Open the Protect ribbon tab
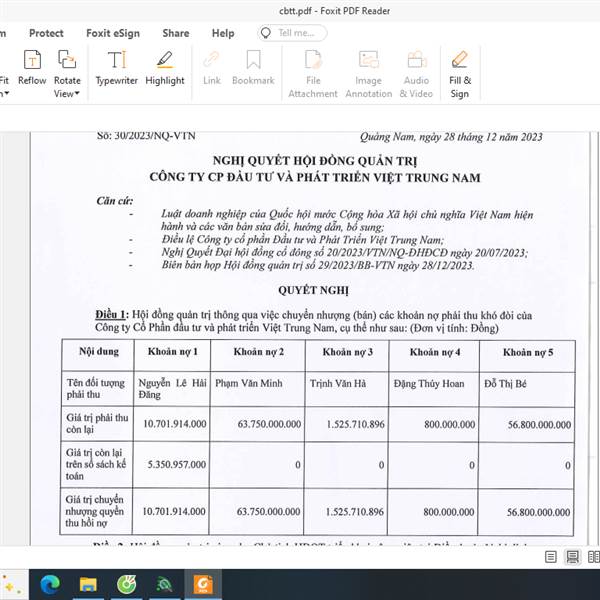Image resolution: width=600 pixels, height=600 pixels. click(x=46, y=33)
